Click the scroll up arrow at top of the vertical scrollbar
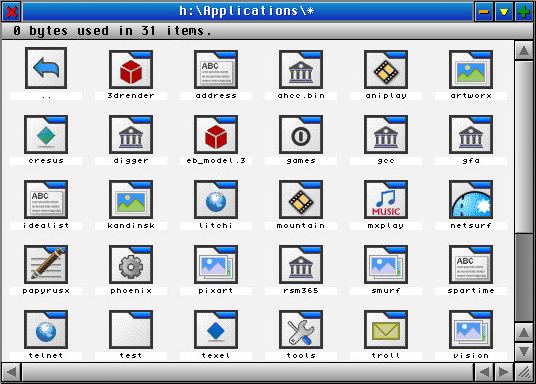The image size is (536, 384). coord(524,51)
